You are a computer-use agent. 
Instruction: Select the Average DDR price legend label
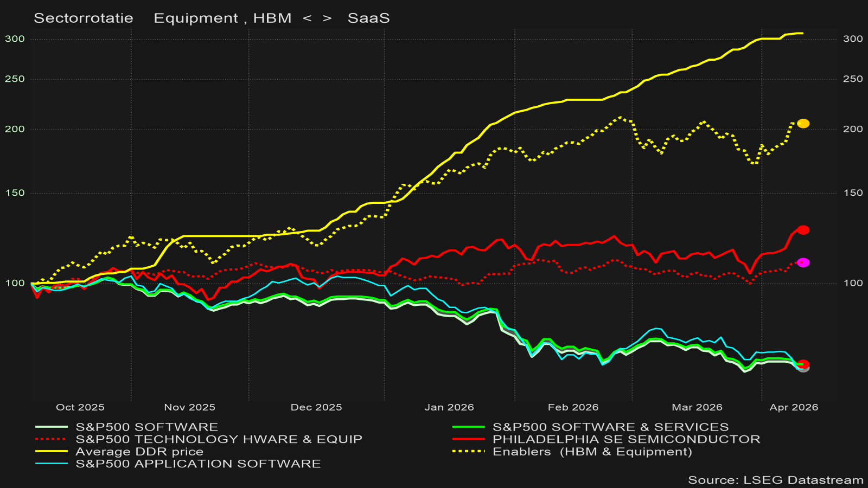pyautogui.click(x=139, y=452)
